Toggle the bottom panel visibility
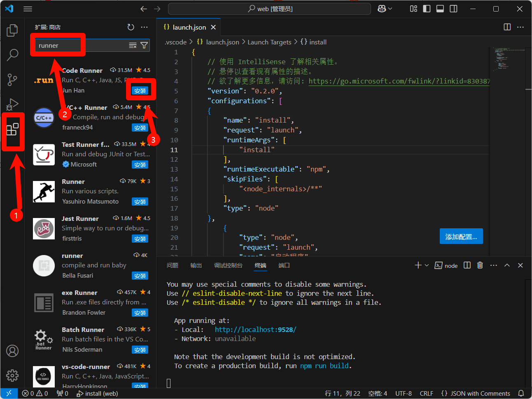Image resolution: width=532 pixels, height=399 pixels. pos(440,9)
